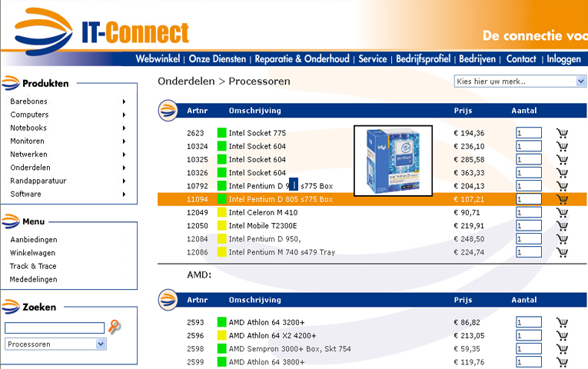Click 'AMD Sempron 3000+ Box, Skt 754'
The image size is (588, 369).
tap(290, 349)
